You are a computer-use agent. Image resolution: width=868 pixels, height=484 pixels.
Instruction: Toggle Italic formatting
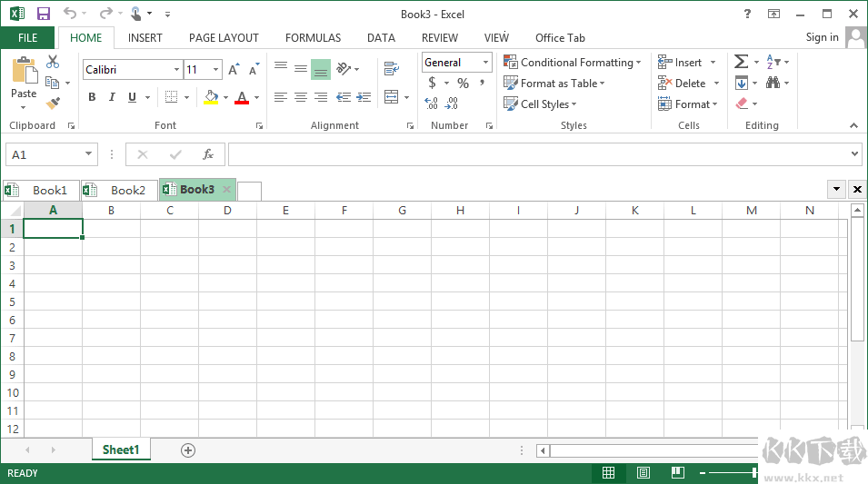coord(112,97)
